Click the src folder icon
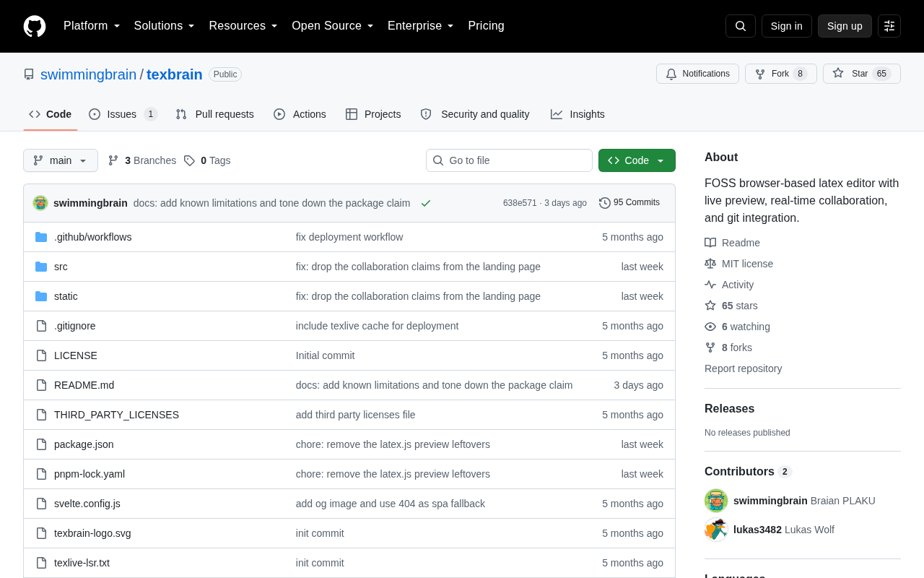This screenshot has height=578, width=924. (41, 267)
